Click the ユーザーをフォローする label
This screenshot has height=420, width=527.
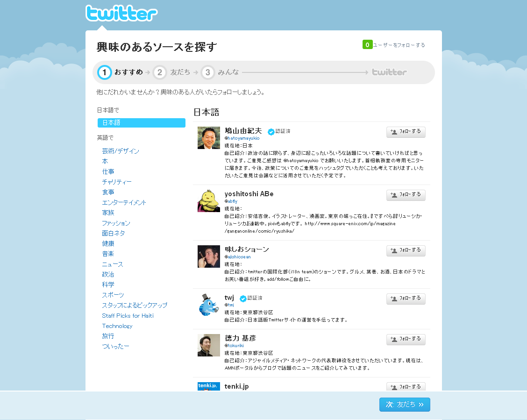pos(399,45)
